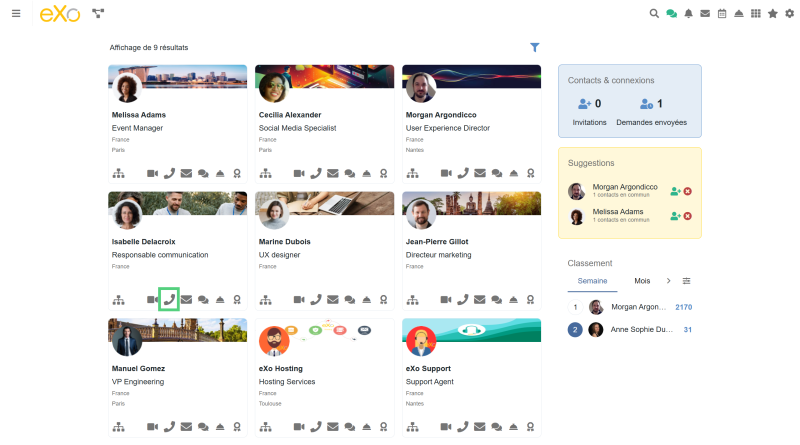
Task: Open the apps grid icon
Action: click(x=756, y=14)
